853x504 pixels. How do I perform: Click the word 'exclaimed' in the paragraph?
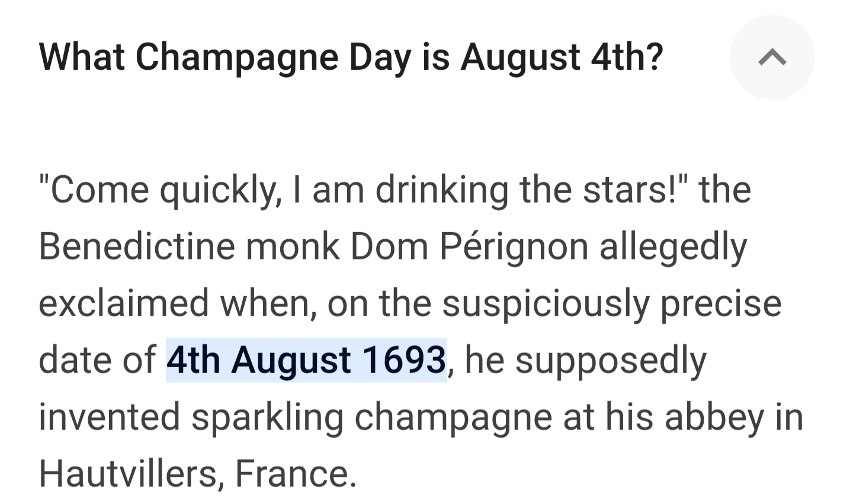pyautogui.click(x=123, y=303)
